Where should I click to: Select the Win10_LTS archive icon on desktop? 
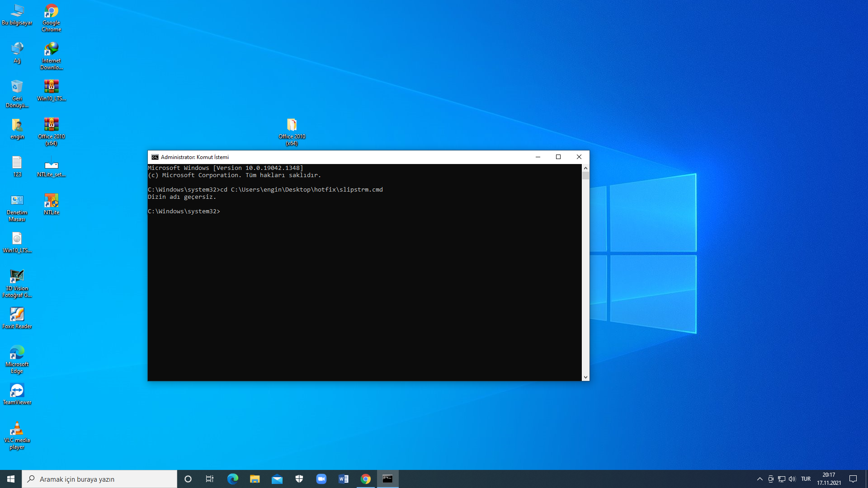pos(51,90)
